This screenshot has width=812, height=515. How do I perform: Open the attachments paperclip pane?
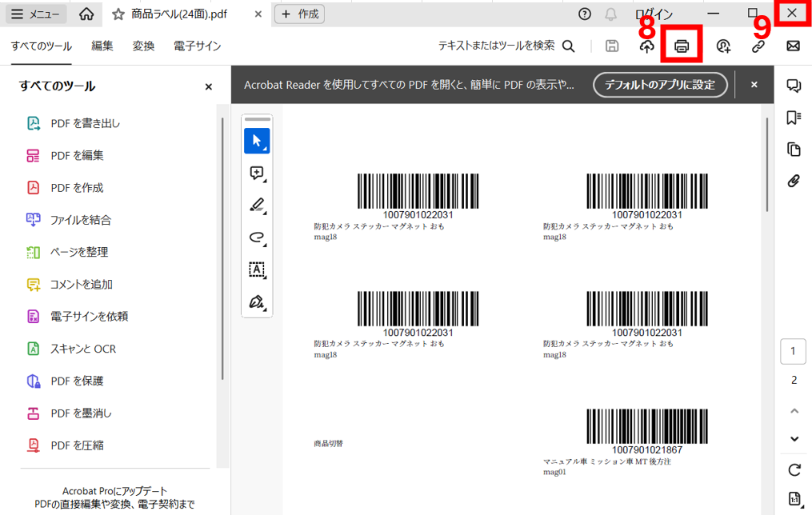point(794,181)
